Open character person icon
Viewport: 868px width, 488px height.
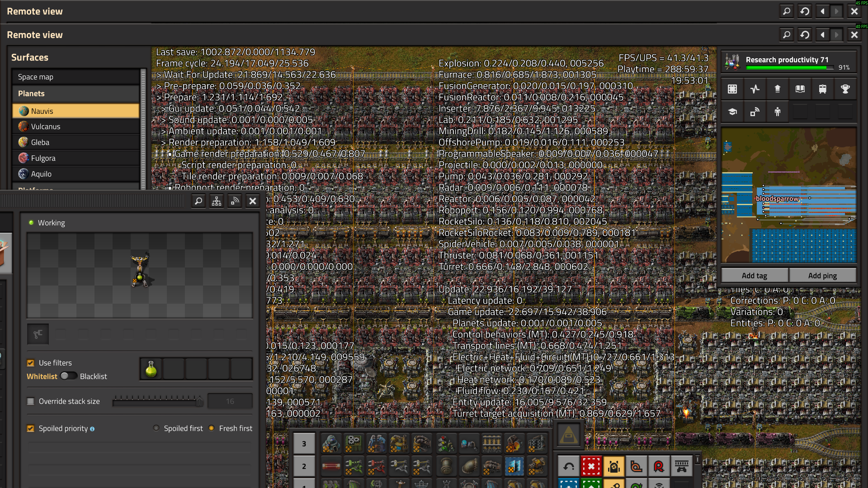pos(778,112)
